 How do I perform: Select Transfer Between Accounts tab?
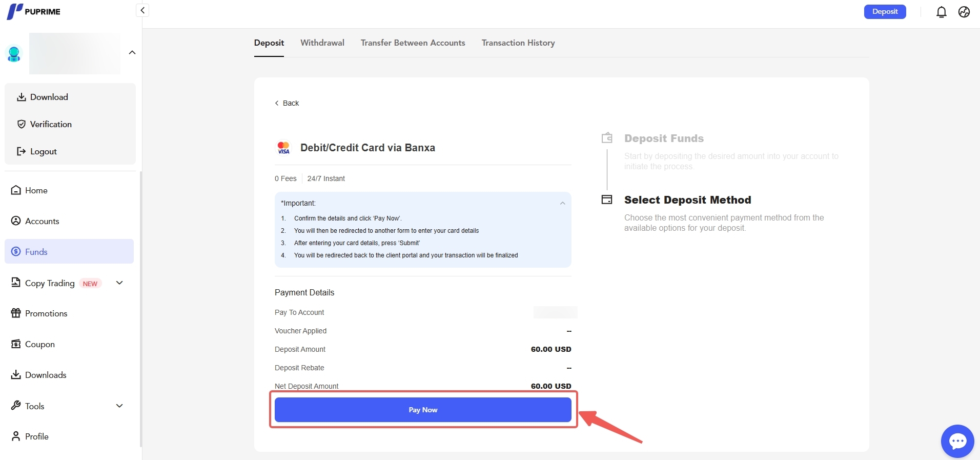pyautogui.click(x=413, y=43)
